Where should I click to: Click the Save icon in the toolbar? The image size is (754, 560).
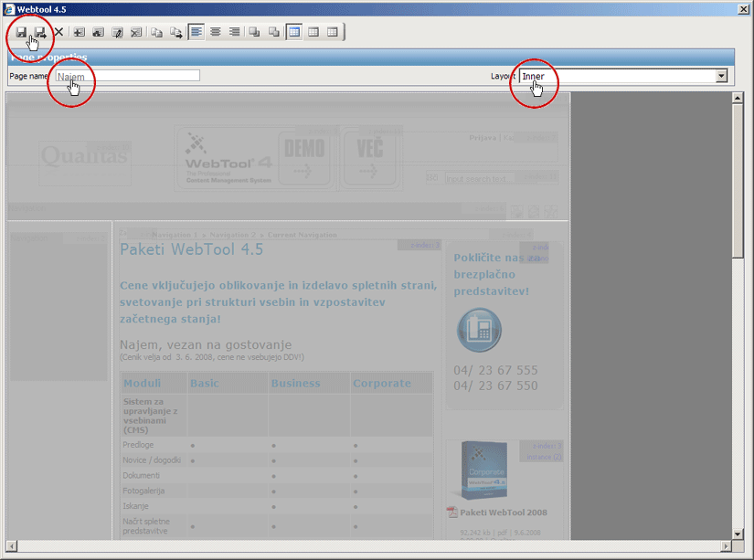point(21,32)
